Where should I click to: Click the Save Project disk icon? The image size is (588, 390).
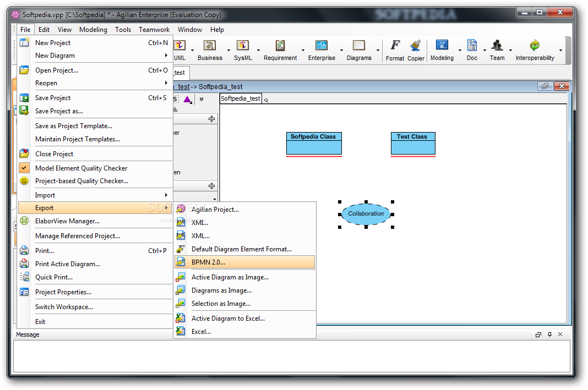pos(24,98)
